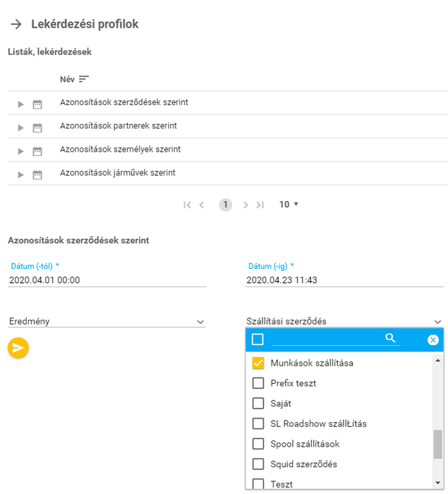The width and height of the screenshot is (448, 494).
Task: Close the dropdown filter with X icon
Action: [433, 340]
